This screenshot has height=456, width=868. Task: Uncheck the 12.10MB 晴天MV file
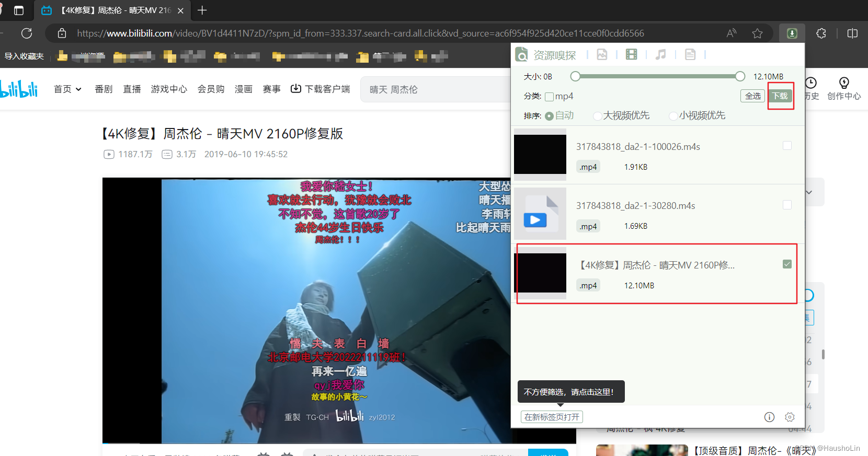pyautogui.click(x=787, y=264)
